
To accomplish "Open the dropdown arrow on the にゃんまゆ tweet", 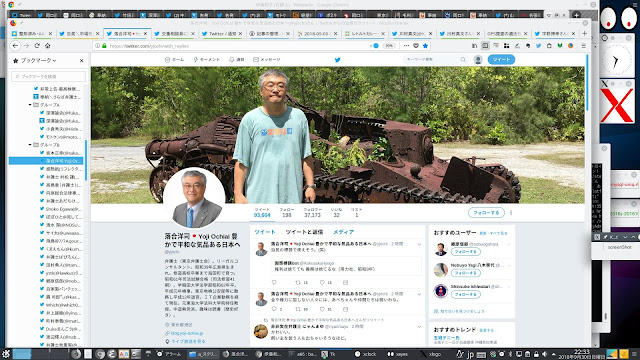I will coord(419,327).
